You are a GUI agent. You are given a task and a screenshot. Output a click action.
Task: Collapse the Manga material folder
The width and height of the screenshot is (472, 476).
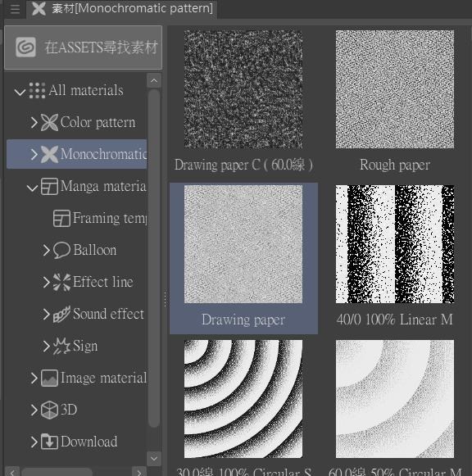pos(32,188)
